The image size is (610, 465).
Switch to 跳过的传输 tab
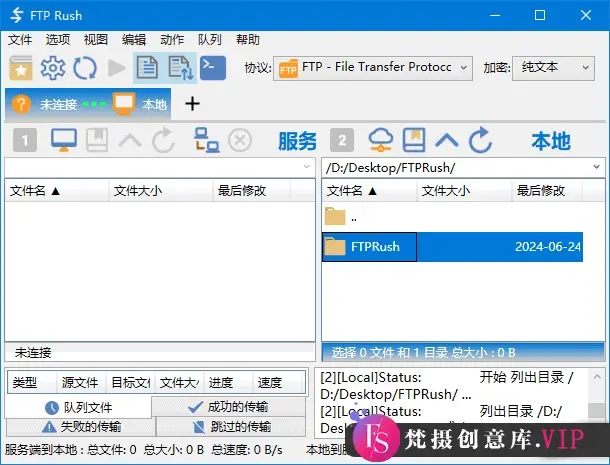click(x=231, y=427)
